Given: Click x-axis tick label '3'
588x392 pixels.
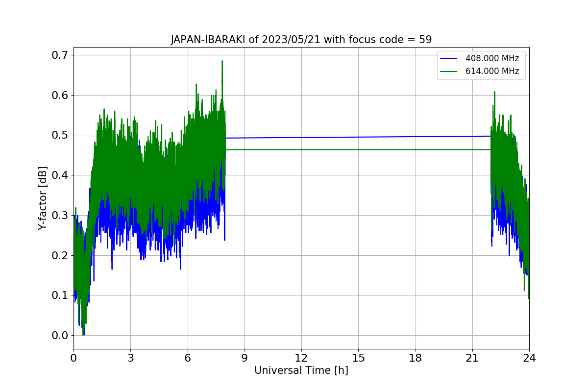Looking at the screenshot, I should pos(130,358).
